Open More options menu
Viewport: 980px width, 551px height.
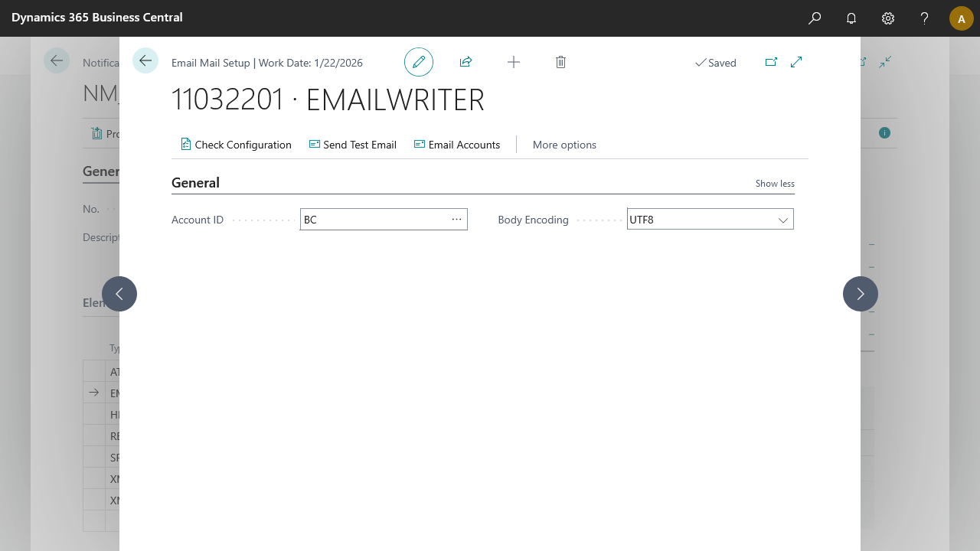click(564, 145)
